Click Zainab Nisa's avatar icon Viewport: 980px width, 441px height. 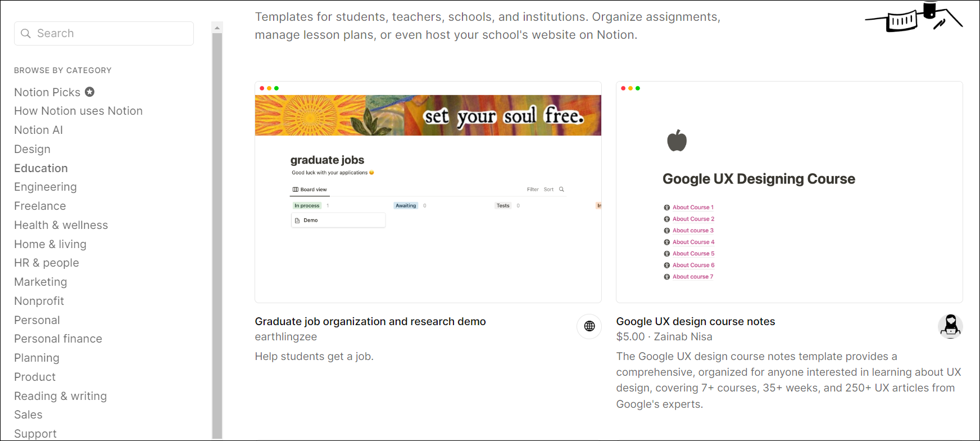tap(950, 326)
